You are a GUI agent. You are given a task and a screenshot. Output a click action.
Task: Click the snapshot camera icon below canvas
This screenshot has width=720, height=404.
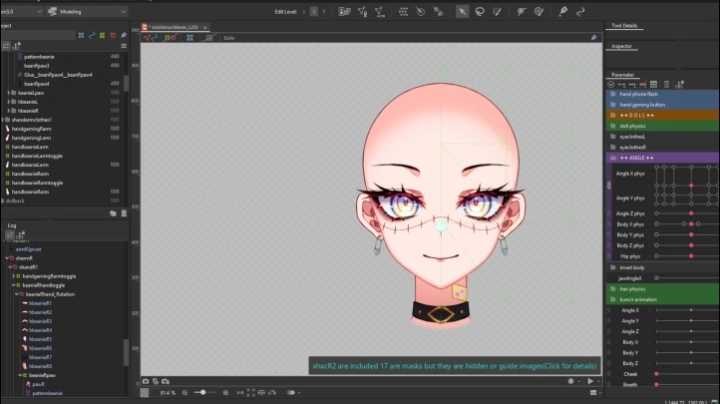tap(146, 381)
